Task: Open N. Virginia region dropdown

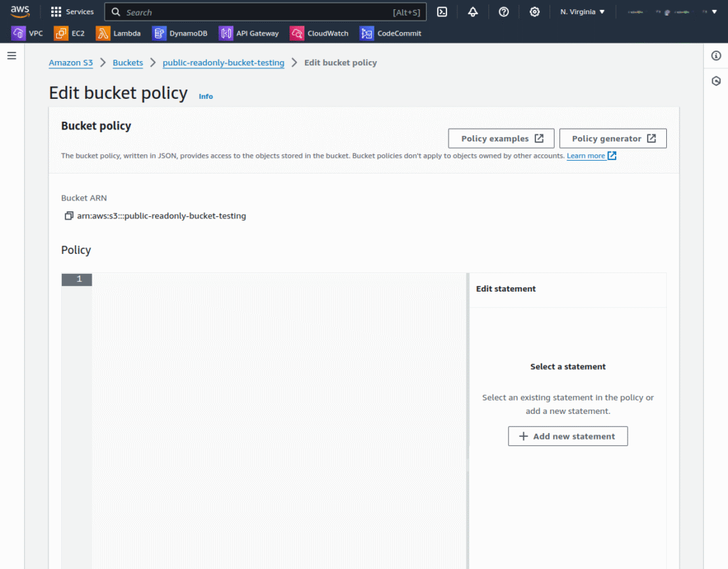Action: pos(582,12)
